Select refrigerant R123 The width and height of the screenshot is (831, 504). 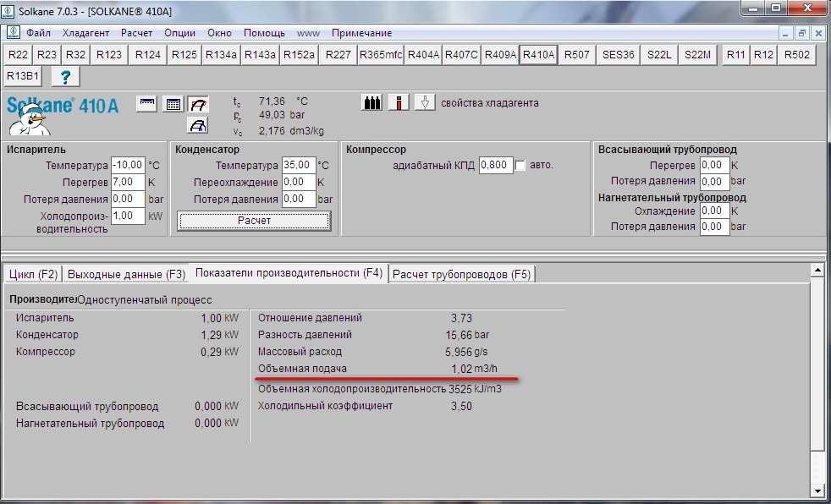pyautogui.click(x=109, y=54)
